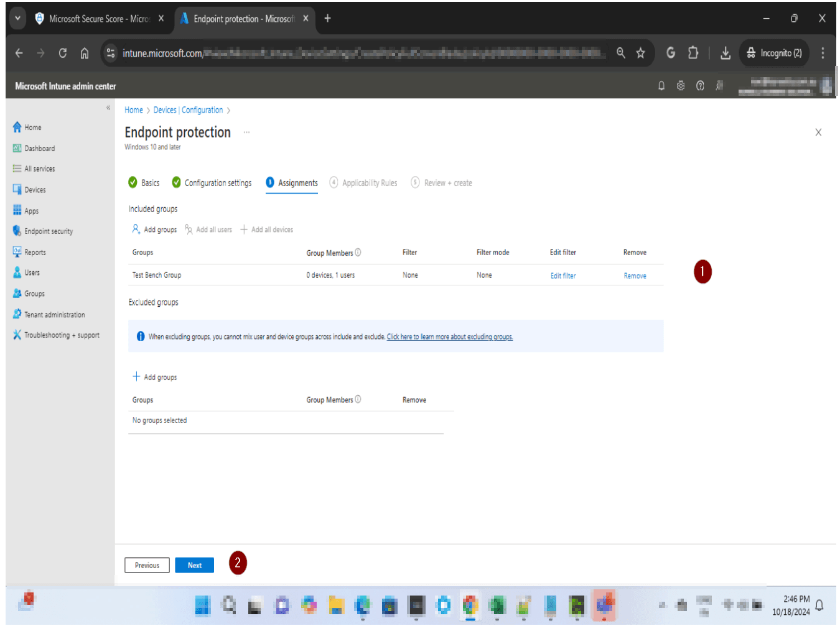Collapse the left navigation menu

pyautogui.click(x=108, y=108)
